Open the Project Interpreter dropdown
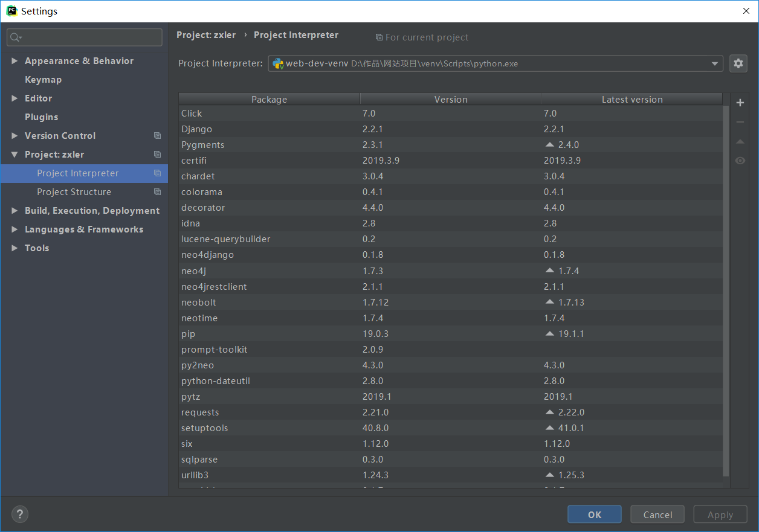Image resolution: width=759 pixels, height=532 pixels. 715,63
